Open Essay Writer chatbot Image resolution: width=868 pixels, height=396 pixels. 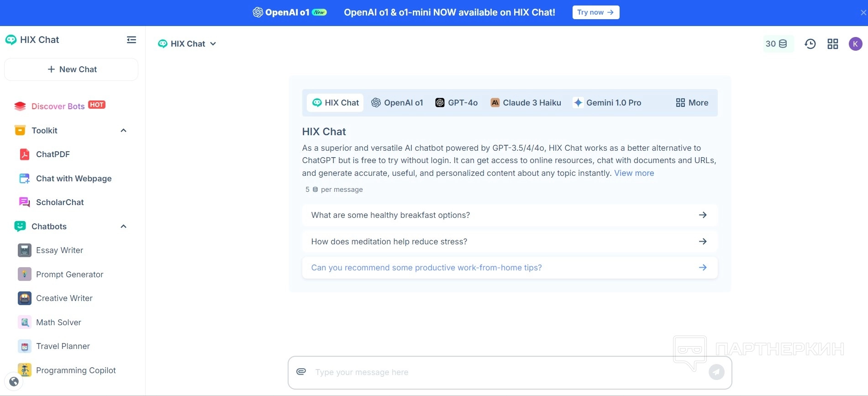click(x=59, y=250)
